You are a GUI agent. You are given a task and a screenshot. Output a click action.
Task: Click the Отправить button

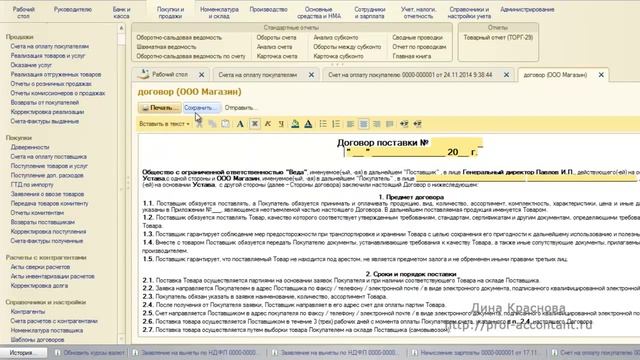point(241,108)
